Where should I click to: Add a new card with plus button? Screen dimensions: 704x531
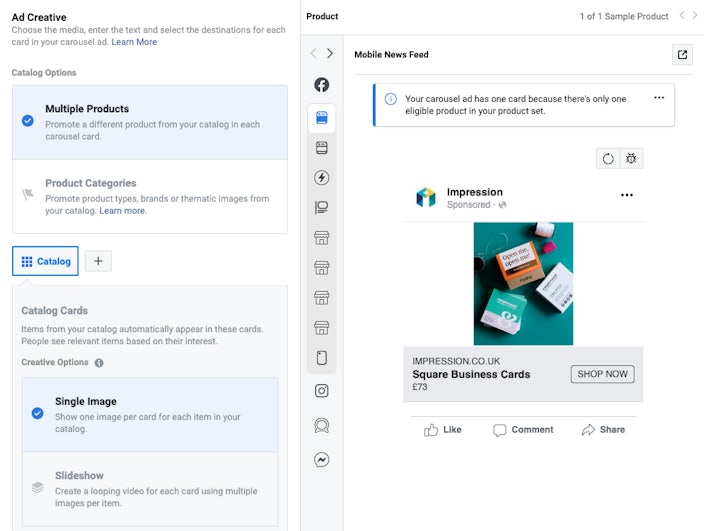point(98,261)
